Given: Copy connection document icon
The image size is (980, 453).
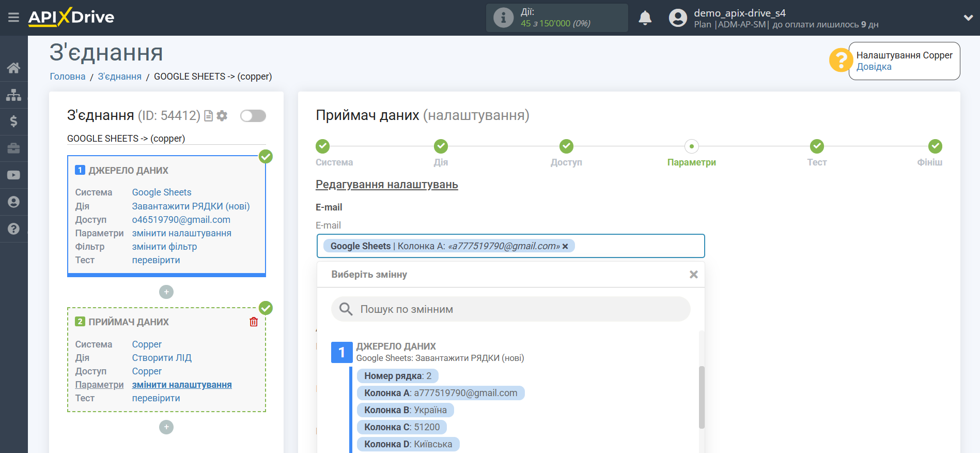Looking at the screenshot, I should pyautogui.click(x=209, y=116).
